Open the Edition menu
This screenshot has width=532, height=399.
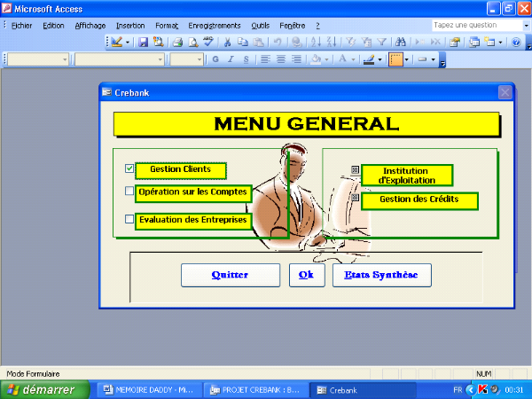(53, 26)
